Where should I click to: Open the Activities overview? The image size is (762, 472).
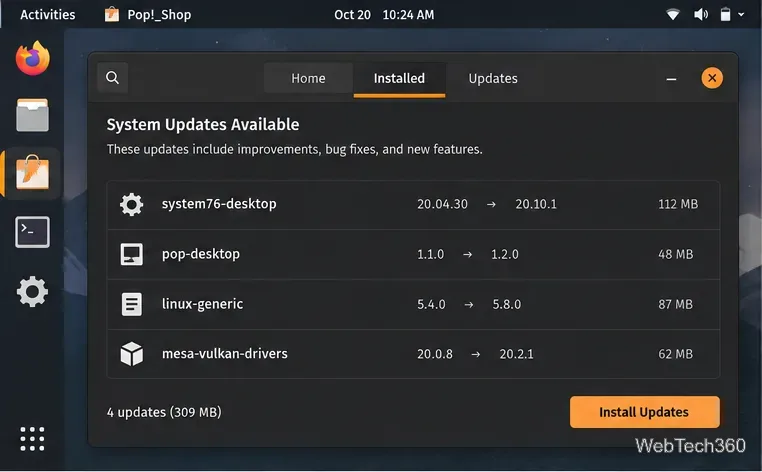coord(48,15)
